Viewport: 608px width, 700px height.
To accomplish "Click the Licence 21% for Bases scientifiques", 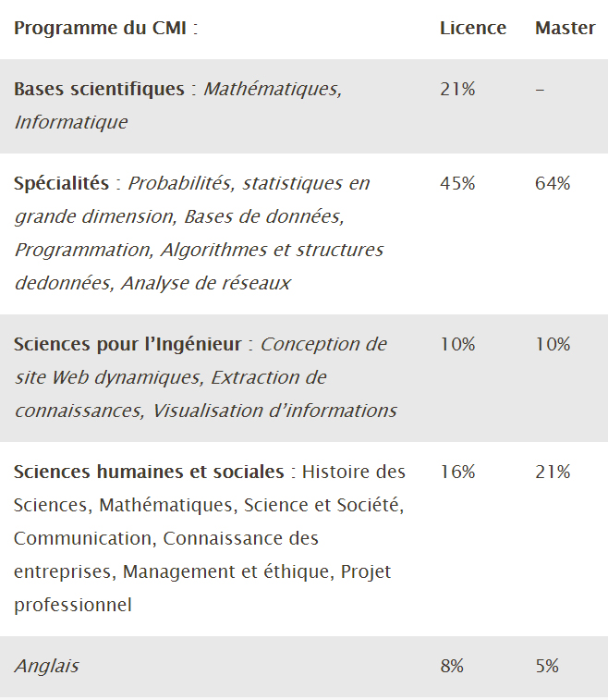I will point(456,89).
